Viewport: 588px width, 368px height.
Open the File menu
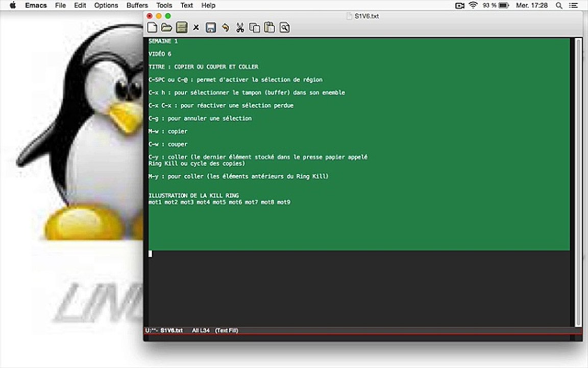click(60, 5)
